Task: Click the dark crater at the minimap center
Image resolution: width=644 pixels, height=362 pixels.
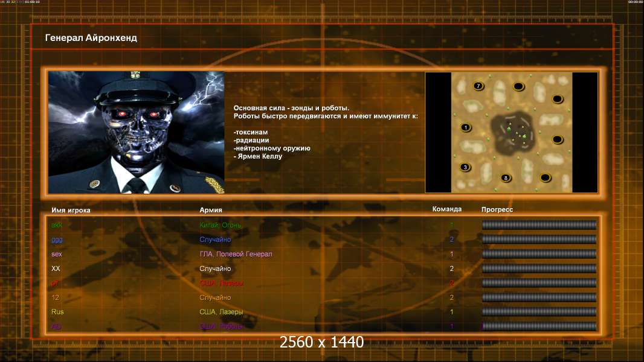Action: click(x=514, y=132)
